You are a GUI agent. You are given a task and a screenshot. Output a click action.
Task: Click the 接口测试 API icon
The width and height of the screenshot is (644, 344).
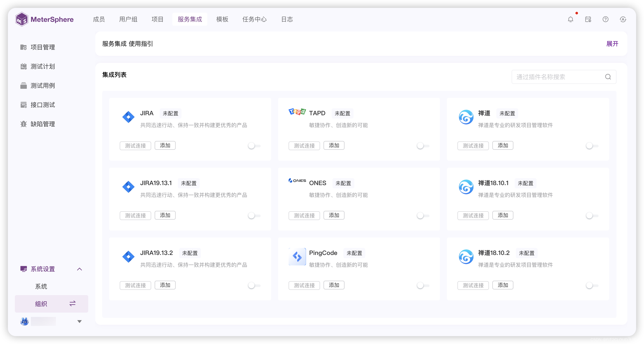pyautogui.click(x=24, y=105)
